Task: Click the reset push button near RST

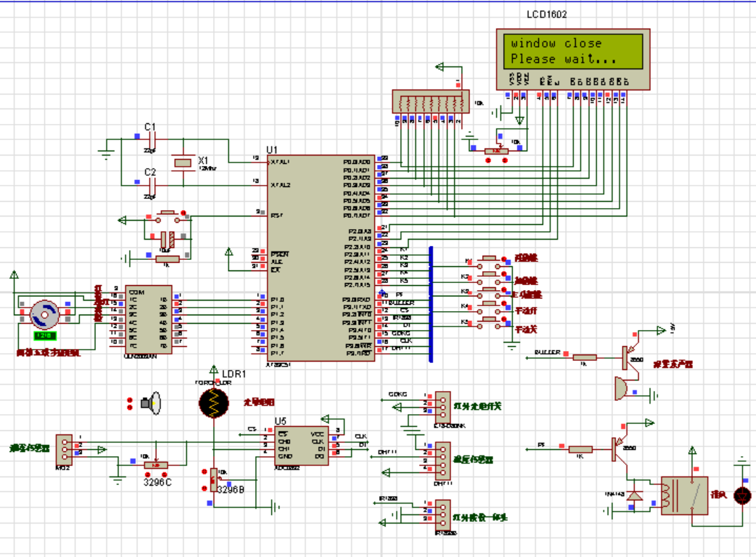Action: [167, 216]
